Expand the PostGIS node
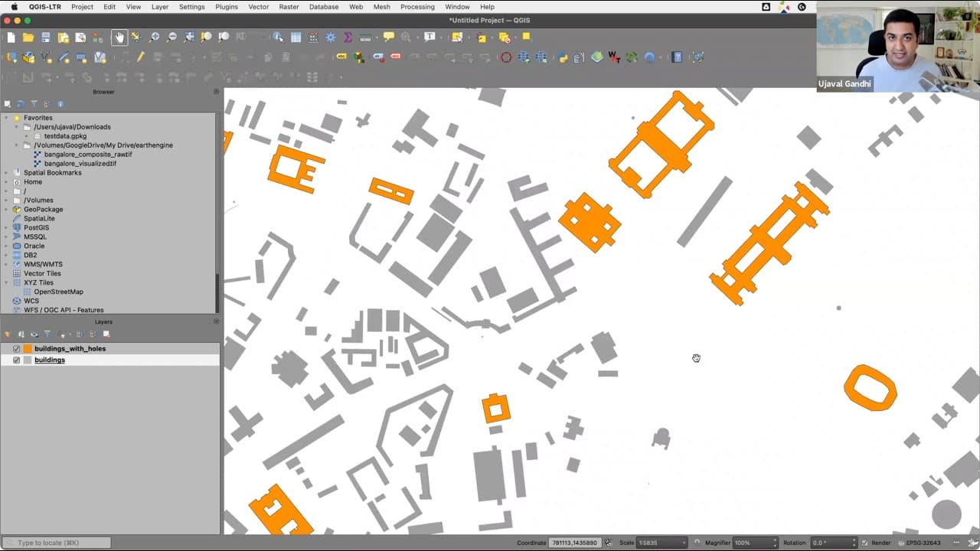980x551 pixels. click(x=7, y=228)
